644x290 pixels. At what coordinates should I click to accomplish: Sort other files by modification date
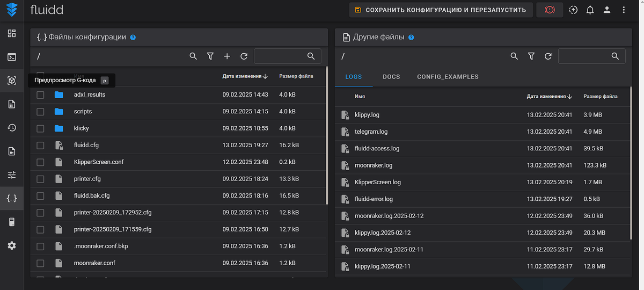coord(550,97)
